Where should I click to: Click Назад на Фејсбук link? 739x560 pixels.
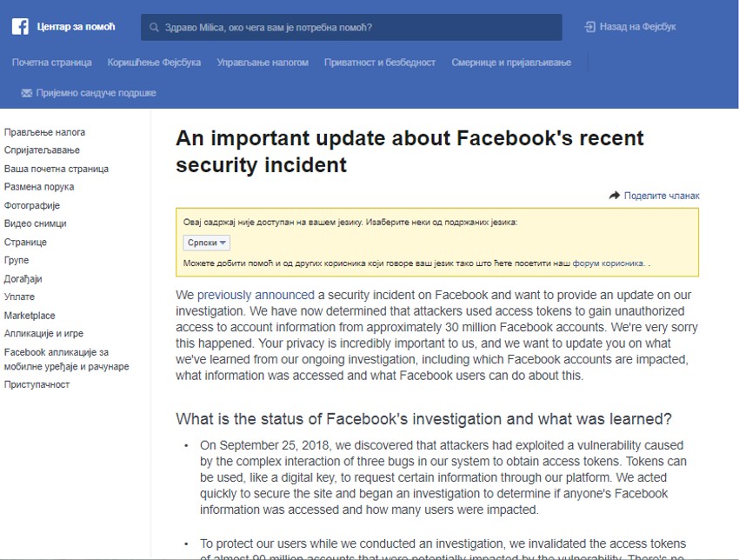pos(637,27)
